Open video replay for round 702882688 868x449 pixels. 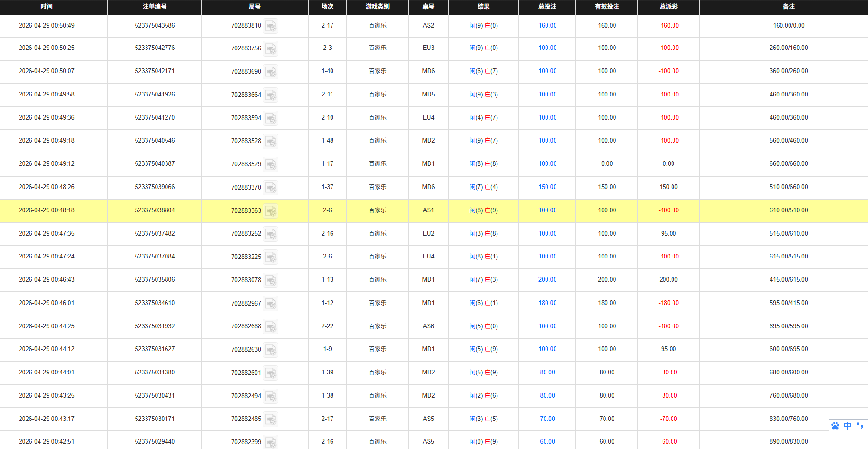coord(271,327)
